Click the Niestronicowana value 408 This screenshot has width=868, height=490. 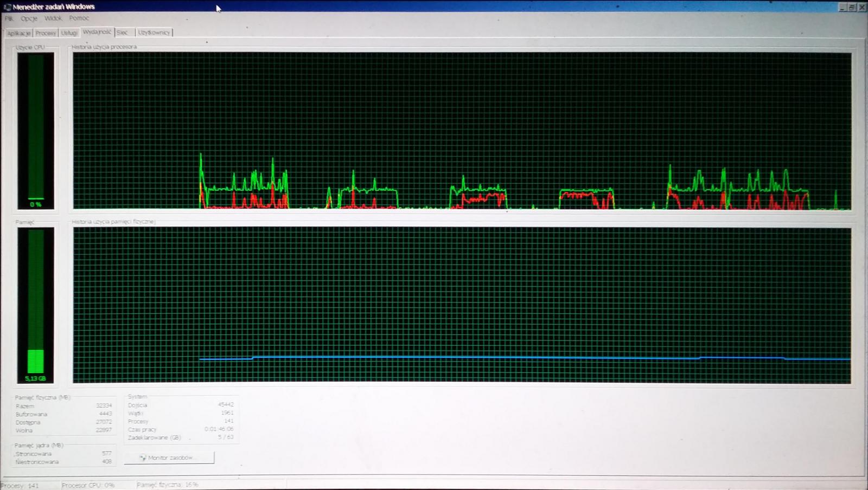point(107,462)
